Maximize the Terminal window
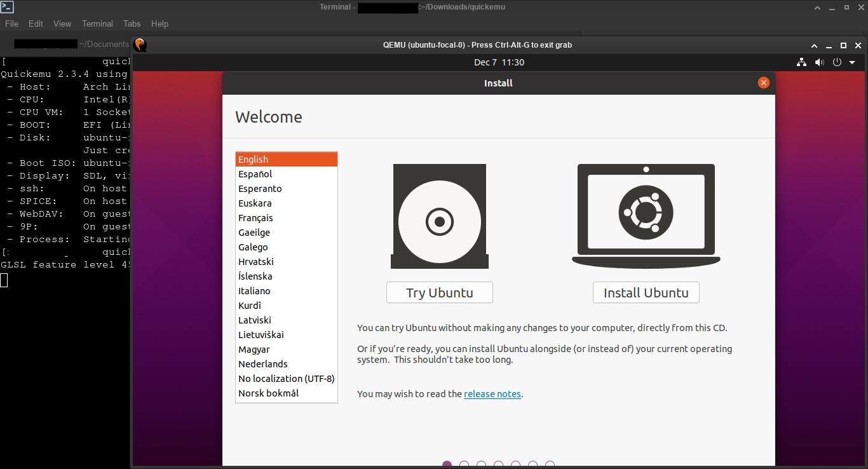 [x=846, y=7]
